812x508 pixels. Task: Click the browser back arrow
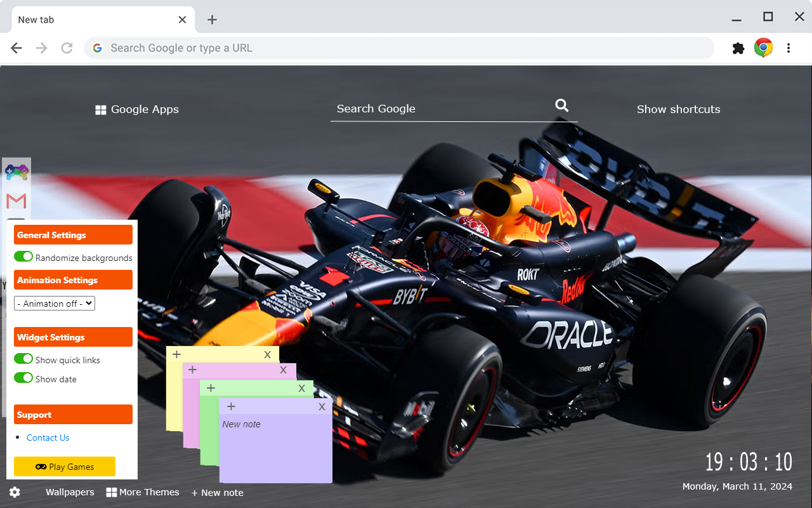coord(16,48)
